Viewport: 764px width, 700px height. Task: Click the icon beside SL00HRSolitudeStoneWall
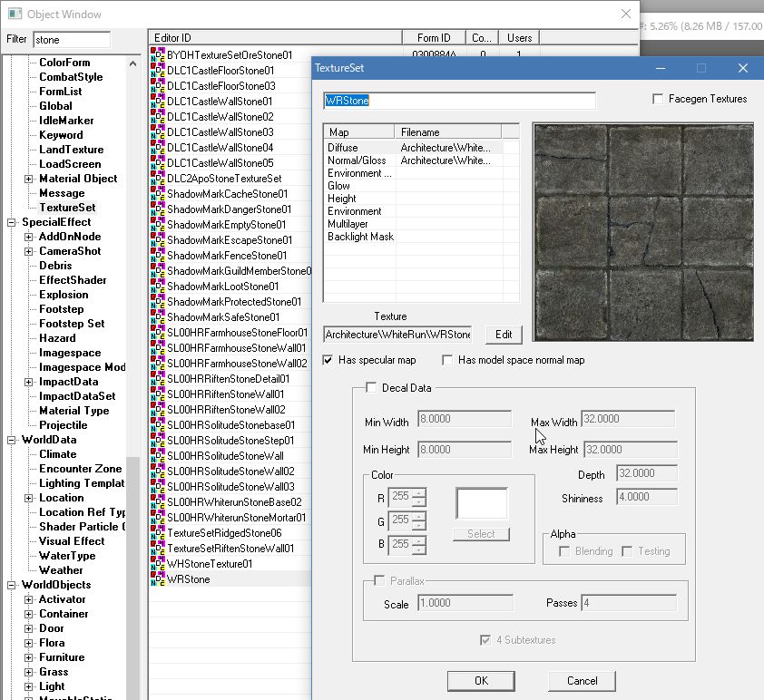157,456
